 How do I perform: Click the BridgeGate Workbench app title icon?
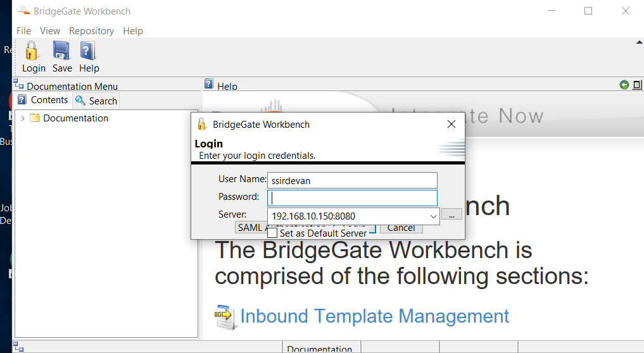click(24, 11)
